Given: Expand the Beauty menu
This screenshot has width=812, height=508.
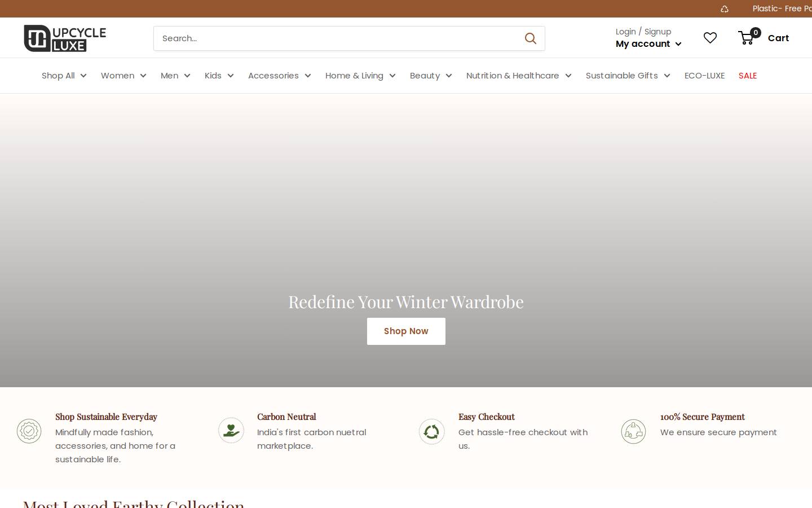Looking at the screenshot, I should pos(431,76).
